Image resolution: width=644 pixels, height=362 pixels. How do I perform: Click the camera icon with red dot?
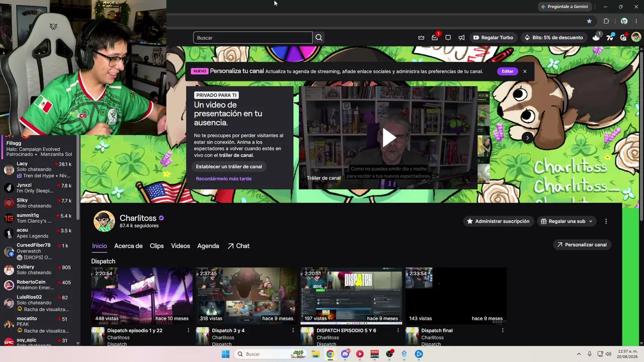(x=623, y=38)
